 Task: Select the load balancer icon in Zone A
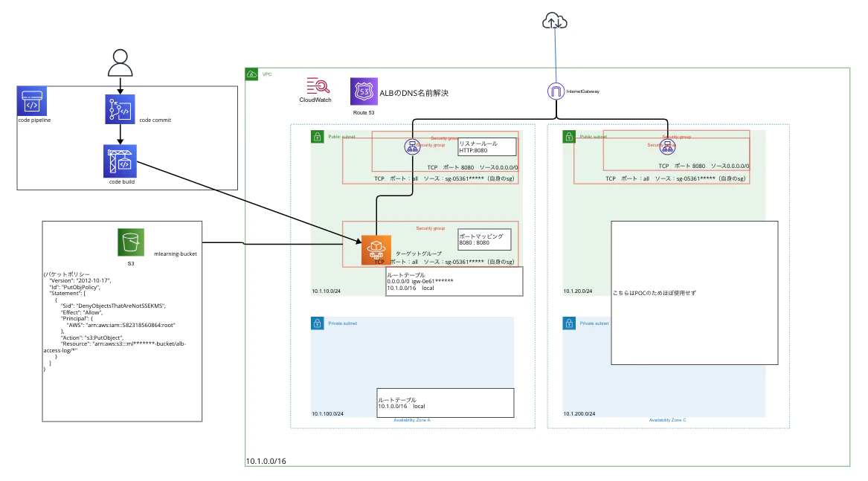point(412,146)
